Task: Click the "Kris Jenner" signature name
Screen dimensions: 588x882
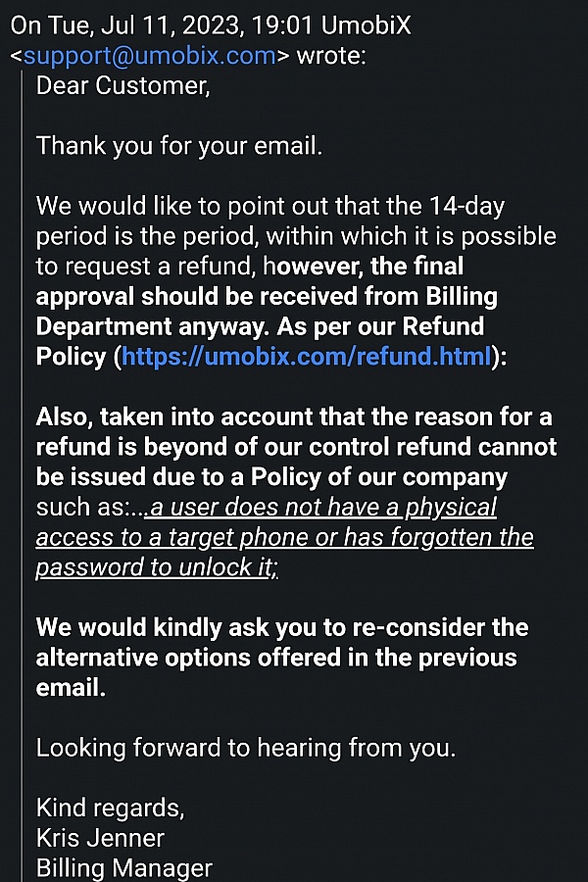Action: coord(100,839)
